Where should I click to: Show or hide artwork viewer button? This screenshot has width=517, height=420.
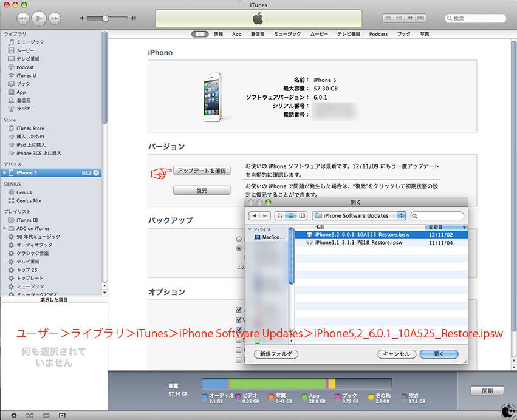tap(62, 415)
